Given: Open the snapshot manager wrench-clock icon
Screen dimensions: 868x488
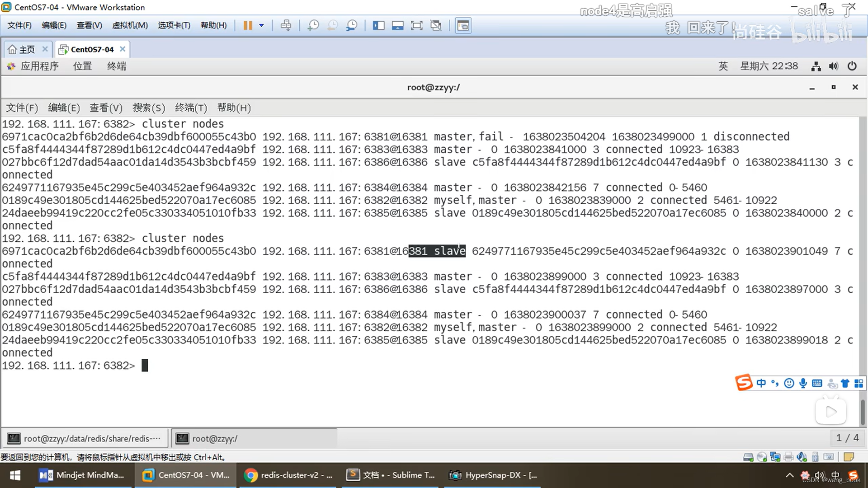Looking at the screenshot, I should tap(351, 25).
